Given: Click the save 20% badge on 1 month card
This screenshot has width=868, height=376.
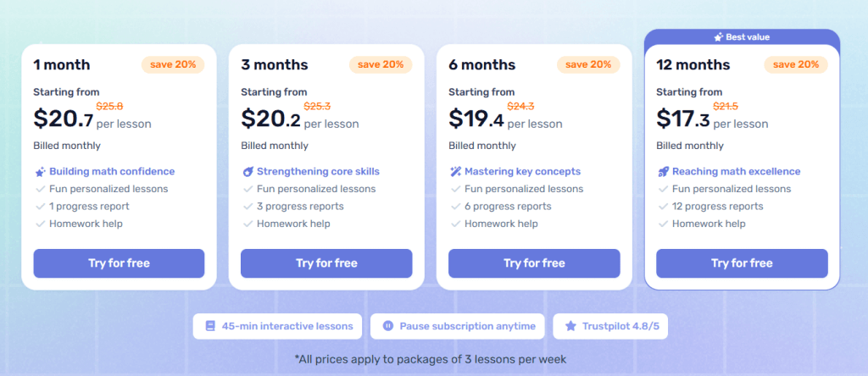Looking at the screenshot, I should pos(173,64).
